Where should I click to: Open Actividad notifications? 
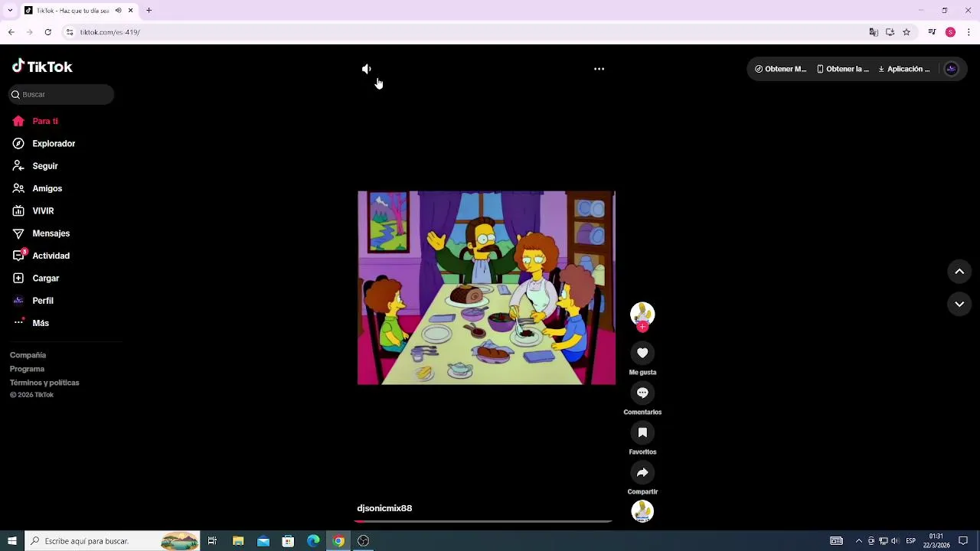point(51,256)
